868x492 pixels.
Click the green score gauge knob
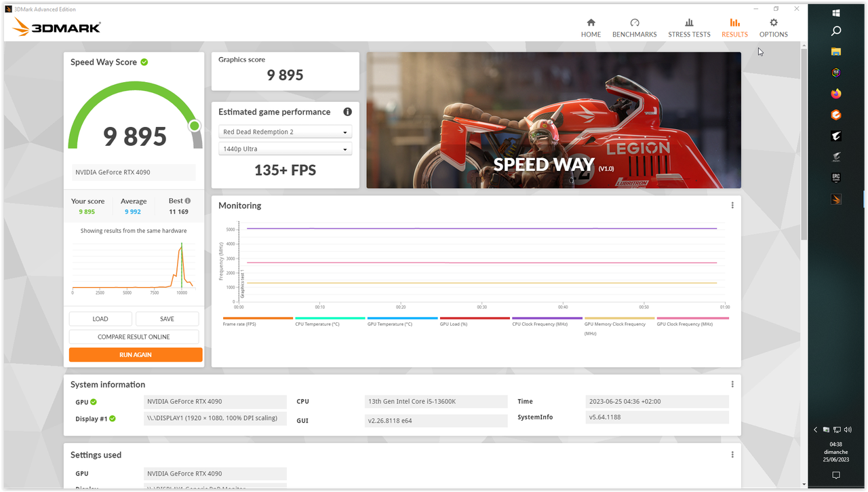pyautogui.click(x=195, y=126)
